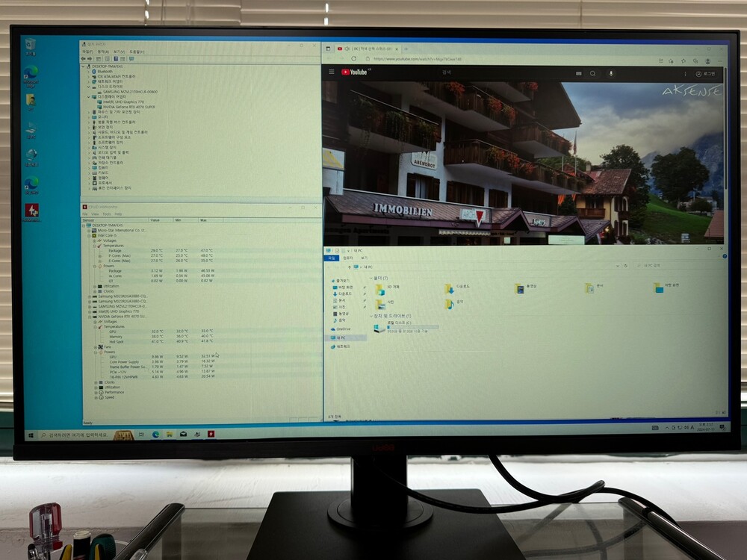This screenshot has width=747, height=560.
Task: Expand the Fans node in HWMonitor
Action: (x=96, y=346)
